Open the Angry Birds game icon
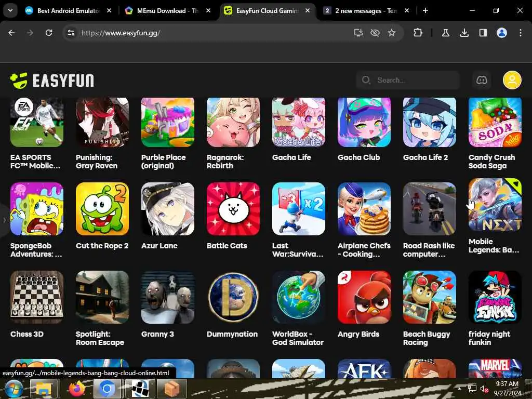Screen dimensions: 532x399 364,297
